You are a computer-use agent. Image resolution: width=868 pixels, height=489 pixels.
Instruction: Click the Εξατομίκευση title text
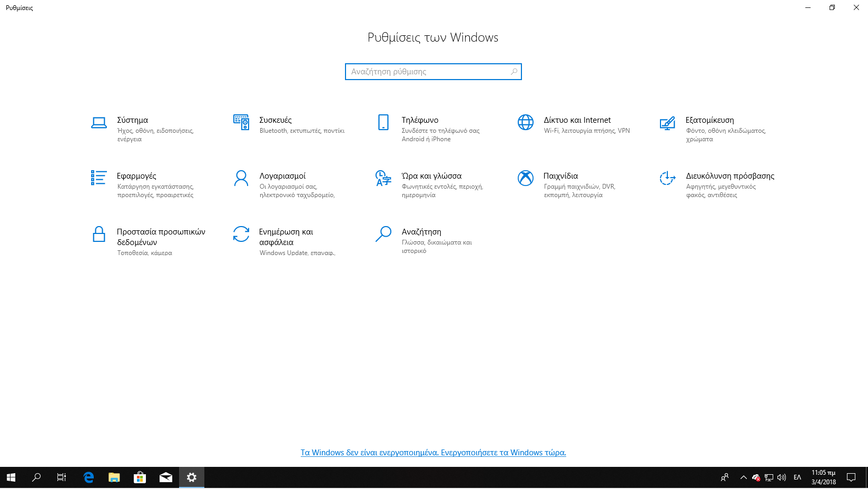point(710,120)
